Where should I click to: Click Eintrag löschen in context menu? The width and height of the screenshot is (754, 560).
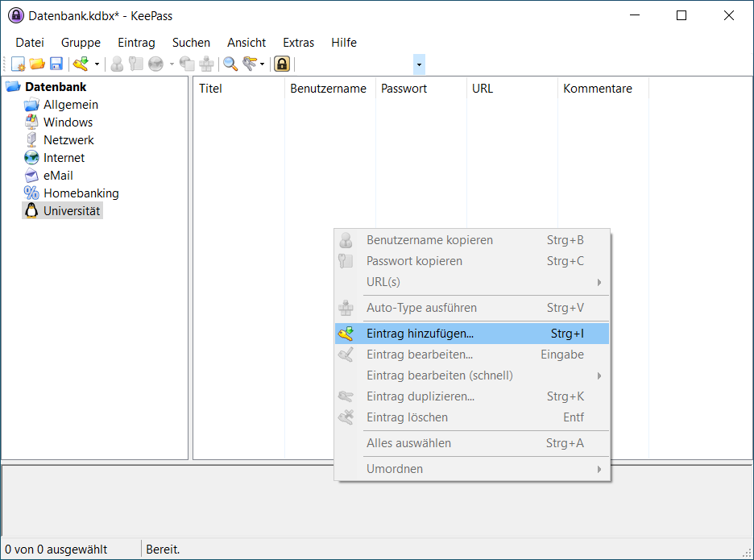tap(472, 417)
